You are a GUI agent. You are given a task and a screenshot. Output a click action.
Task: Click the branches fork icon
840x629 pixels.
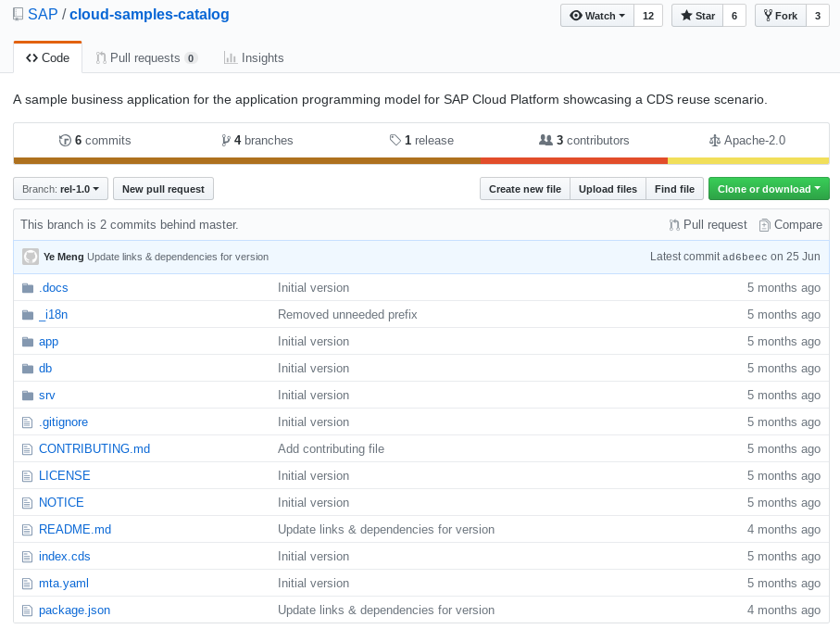(226, 141)
